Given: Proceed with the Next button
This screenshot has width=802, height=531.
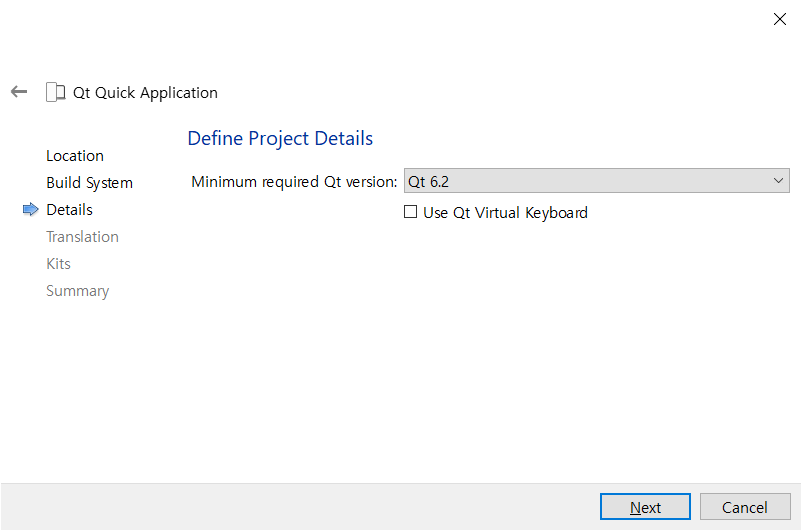Looking at the screenshot, I should click(645, 507).
